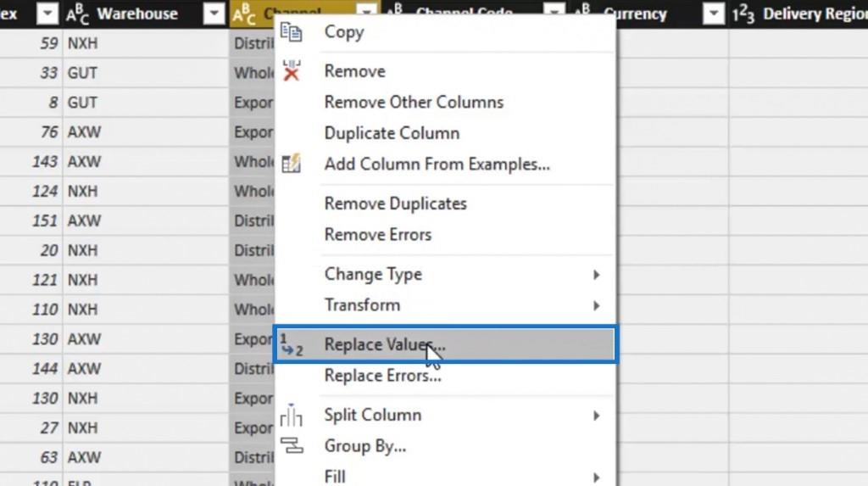868x486 pixels.
Task: Open the Index column filter dropdown
Action: [47, 14]
